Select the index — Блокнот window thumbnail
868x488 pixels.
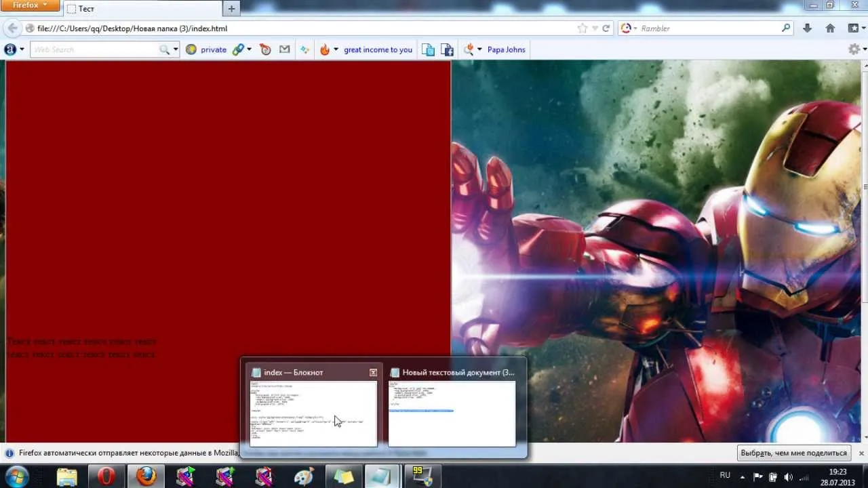(313, 405)
